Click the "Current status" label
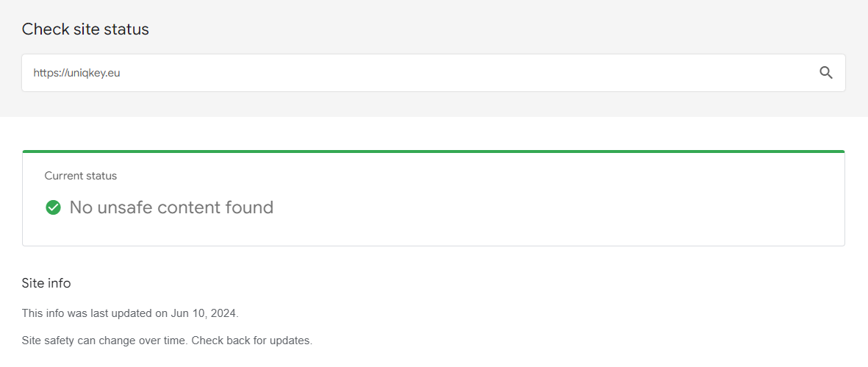The width and height of the screenshot is (868, 367). tap(81, 176)
